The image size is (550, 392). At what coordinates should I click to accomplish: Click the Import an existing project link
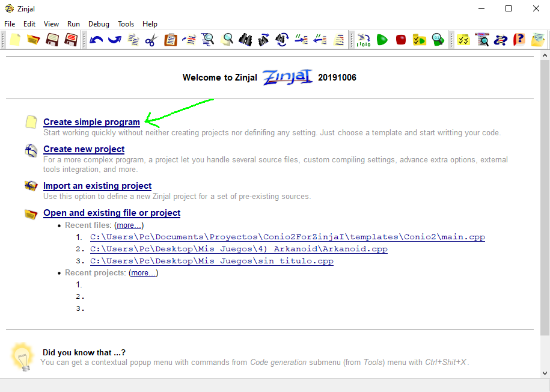pos(97,186)
